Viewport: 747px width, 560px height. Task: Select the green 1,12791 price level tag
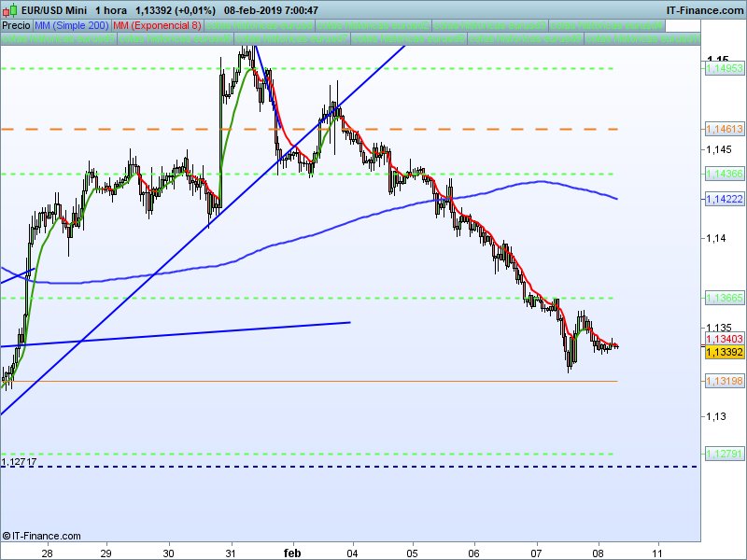(x=724, y=454)
